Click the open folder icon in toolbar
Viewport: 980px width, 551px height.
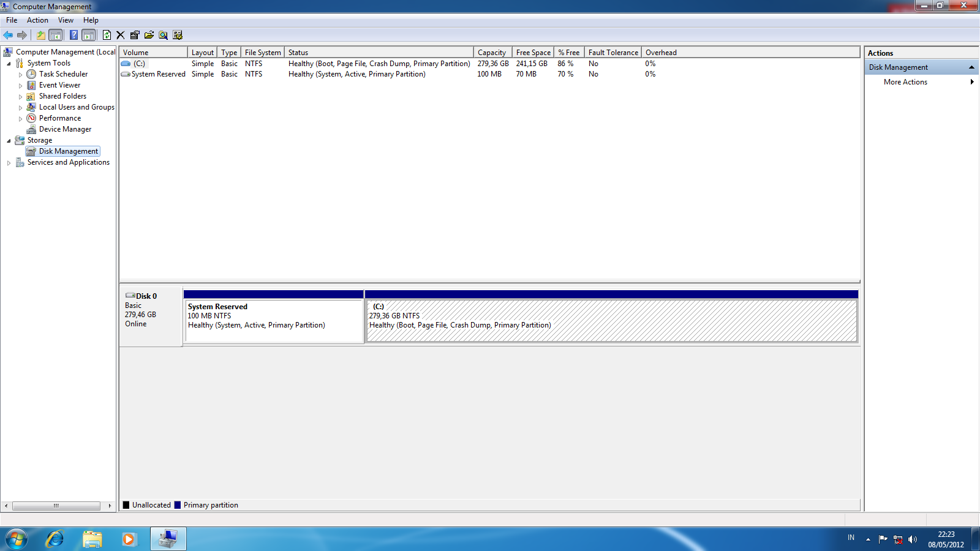pos(149,35)
